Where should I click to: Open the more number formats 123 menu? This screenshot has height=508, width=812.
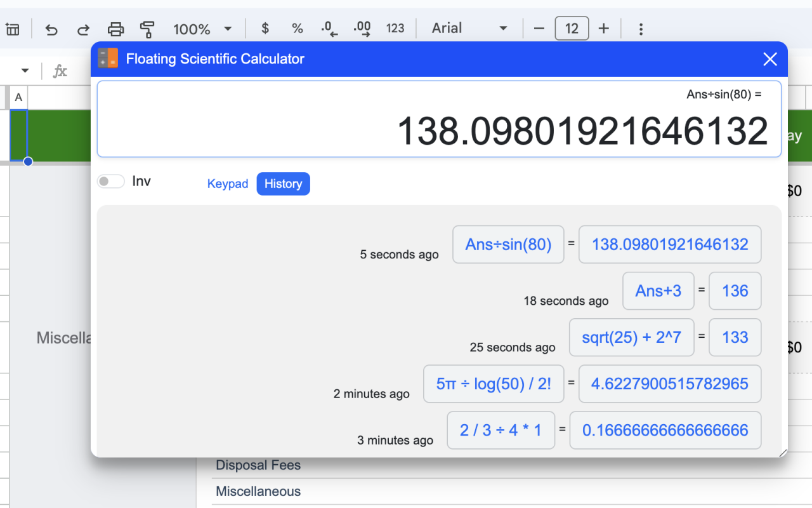coord(395,29)
